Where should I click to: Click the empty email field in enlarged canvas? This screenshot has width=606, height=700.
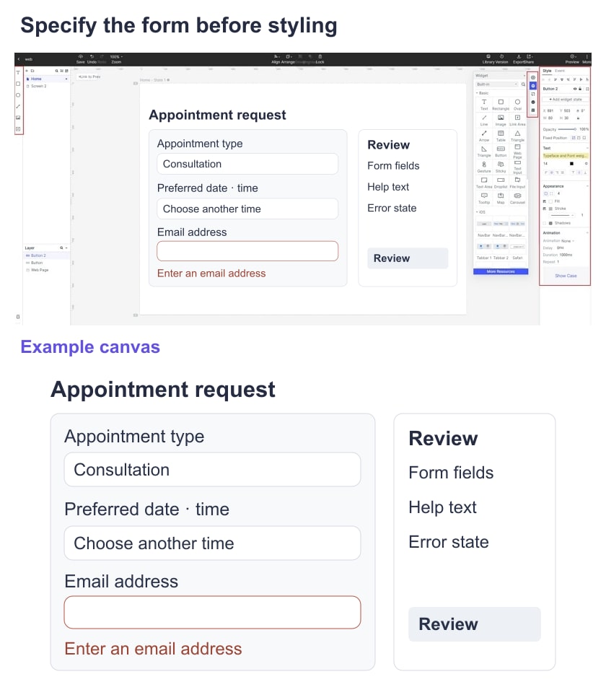tap(212, 613)
